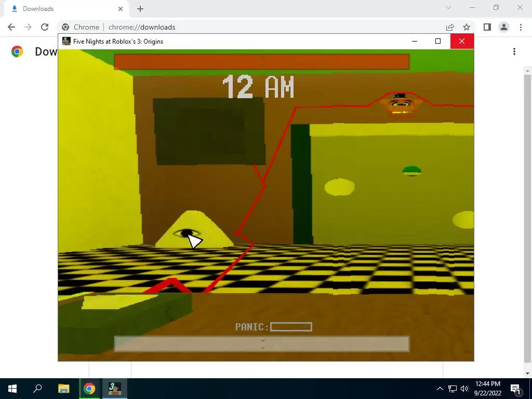Open Chrome tab search chevron
Image resolution: width=532 pixels, height=399 pixels.
click(x=448, y=7)
